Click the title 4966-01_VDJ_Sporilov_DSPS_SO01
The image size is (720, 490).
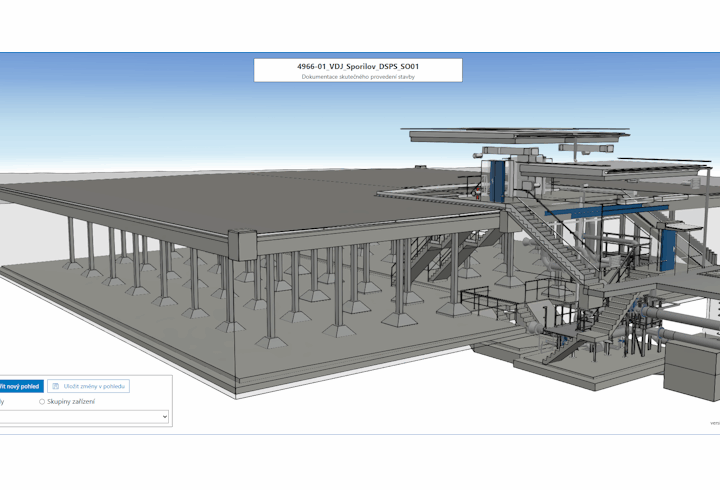tap(357, 65)
